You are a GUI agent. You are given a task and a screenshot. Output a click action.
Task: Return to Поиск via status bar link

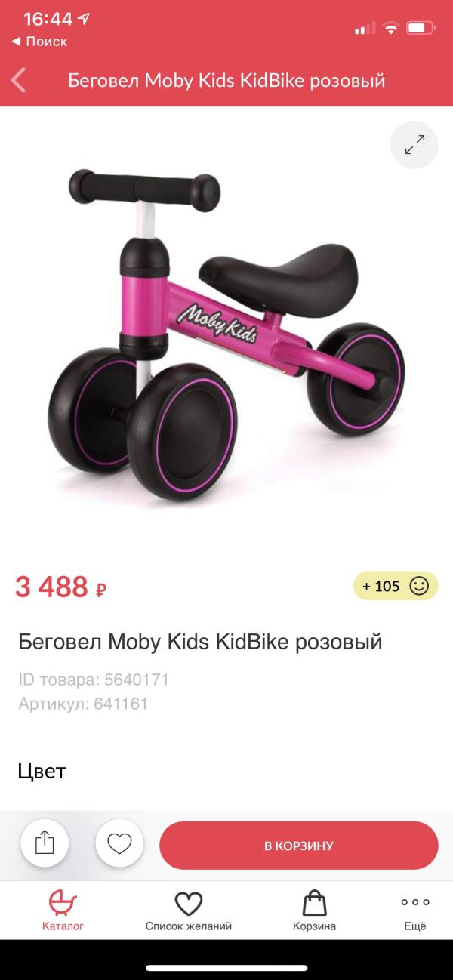39,42
